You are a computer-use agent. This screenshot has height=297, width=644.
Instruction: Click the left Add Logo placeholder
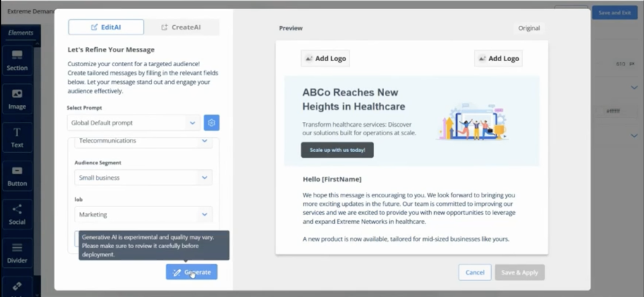coord(326,59)
